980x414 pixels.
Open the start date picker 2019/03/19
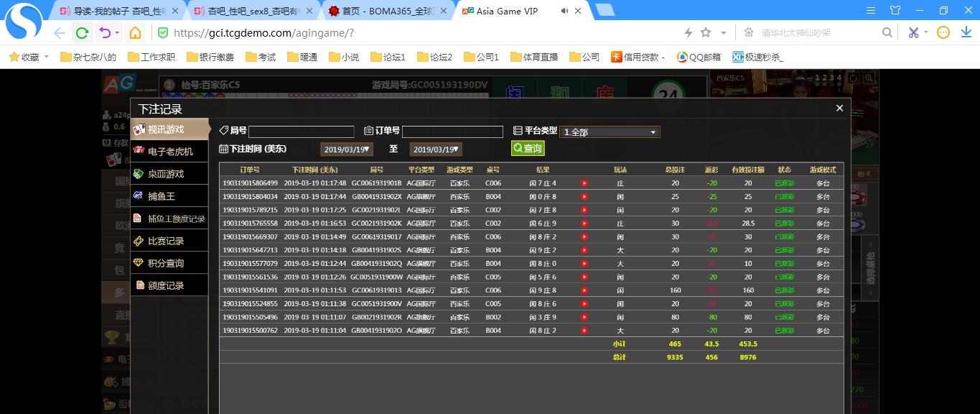[x=346, y=149]
